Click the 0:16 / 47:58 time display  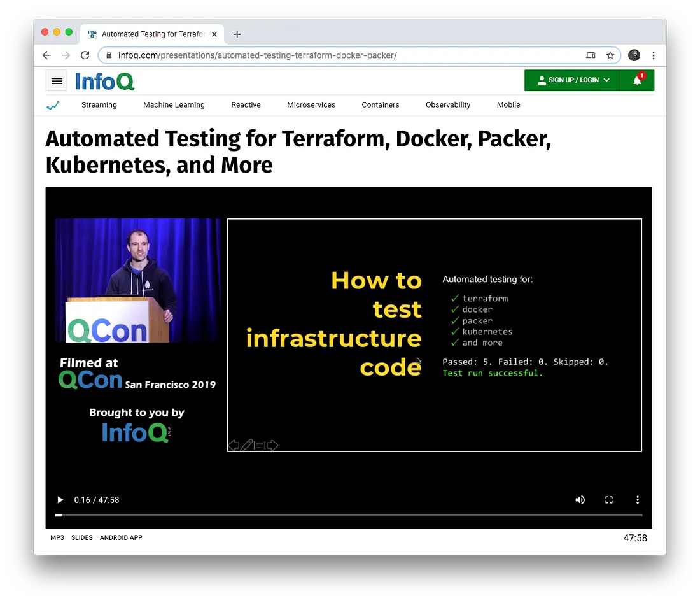(97, 500)
